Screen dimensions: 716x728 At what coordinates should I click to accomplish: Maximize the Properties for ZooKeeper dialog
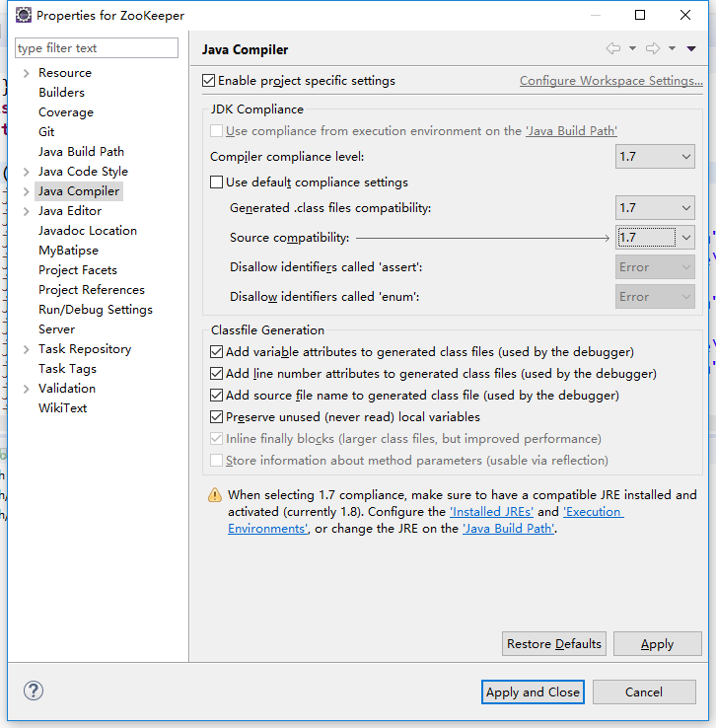click(x=640, y=15)
